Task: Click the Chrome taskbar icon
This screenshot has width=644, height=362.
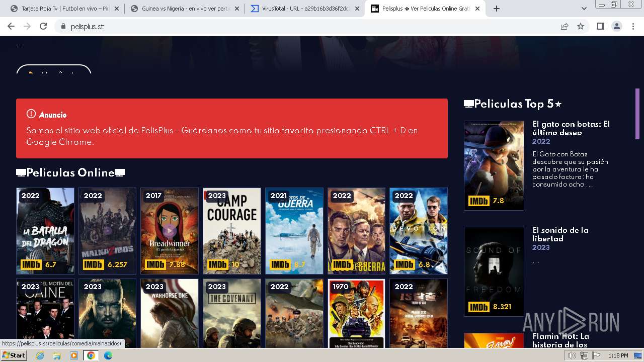Action: tap(91, 355)
